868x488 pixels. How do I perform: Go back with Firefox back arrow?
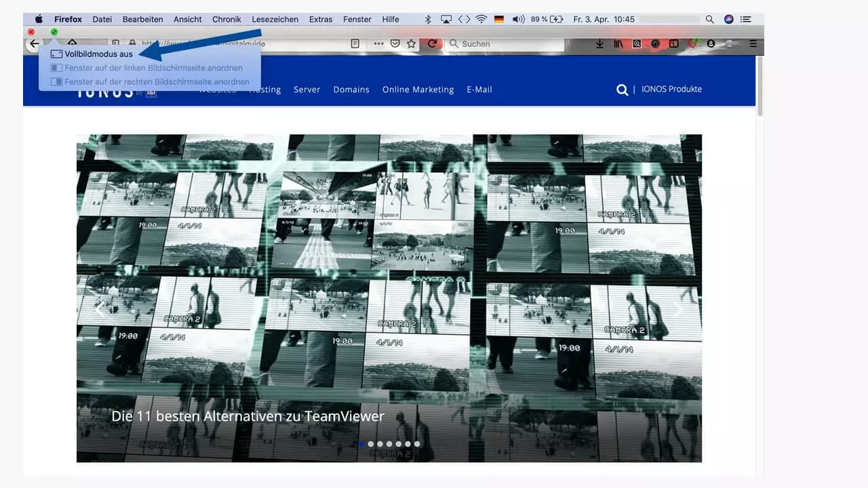point(34,44)
